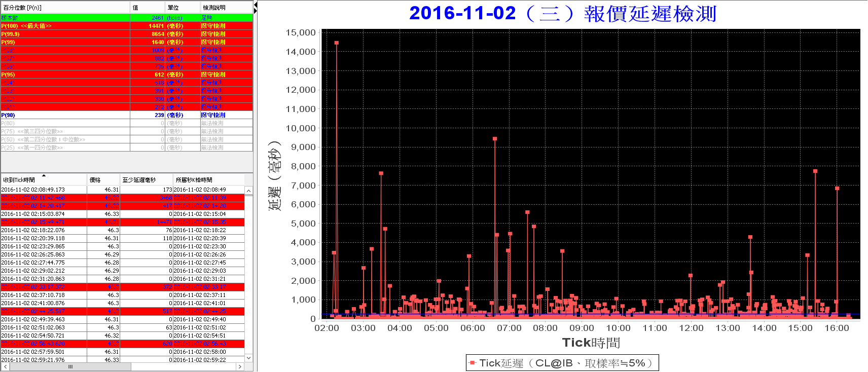This screenshot has height=372, width=868.
Task: Select the green 樣本數 row
Action: pyautogui.click(x=127, y=18)
